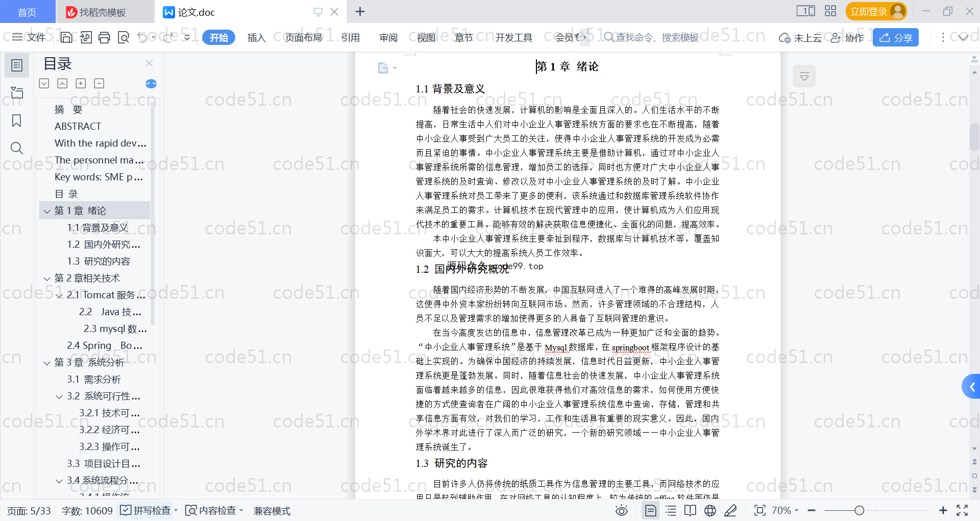Click the zoom in plus button

tap(943, 510)
